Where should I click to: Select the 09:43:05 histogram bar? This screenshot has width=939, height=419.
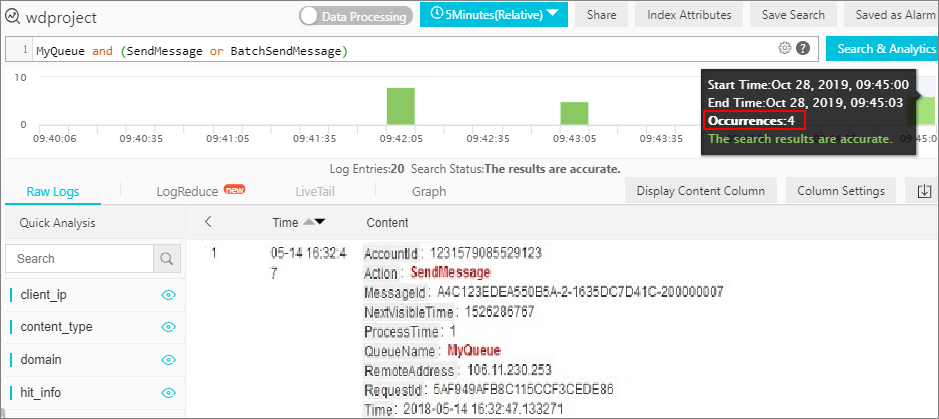coord(574,113)
